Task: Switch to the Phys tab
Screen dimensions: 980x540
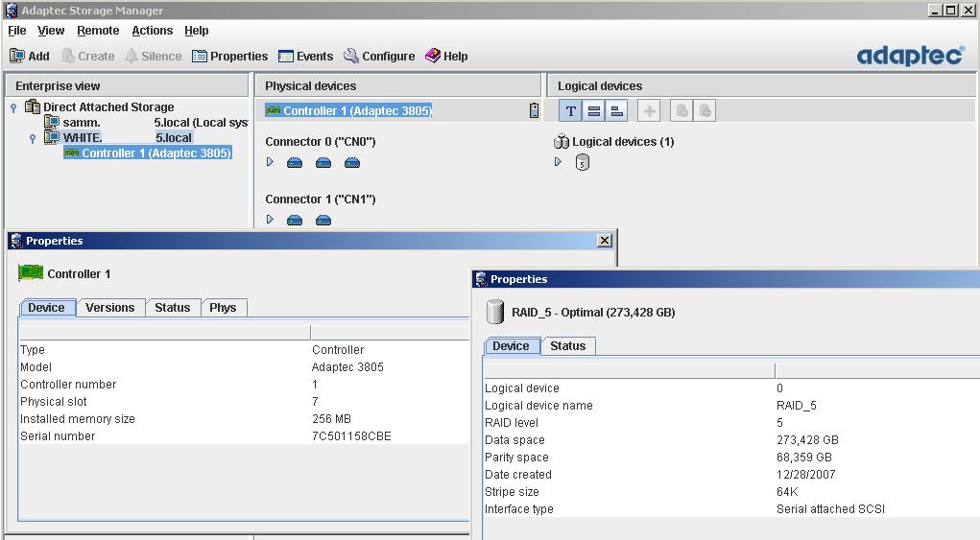Action: pos(223,308)
